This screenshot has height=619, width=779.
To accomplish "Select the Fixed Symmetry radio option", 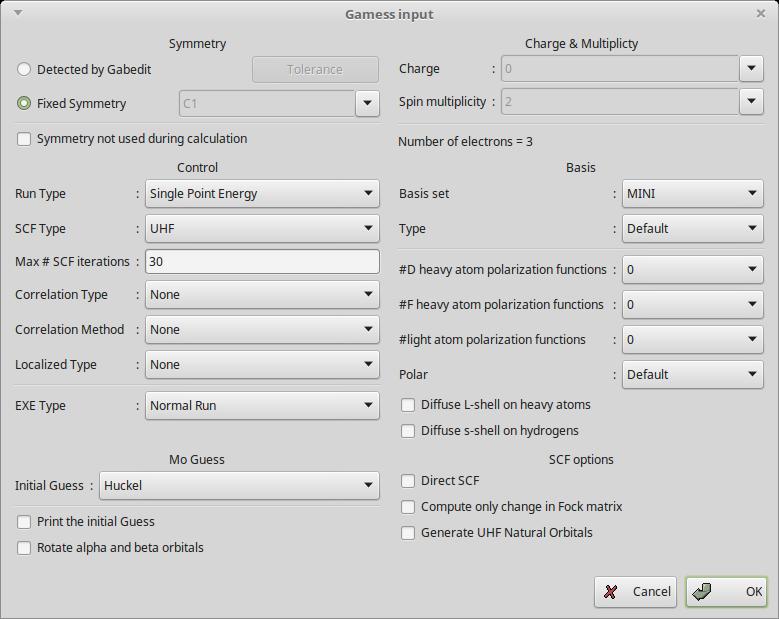I will [25, 104].
